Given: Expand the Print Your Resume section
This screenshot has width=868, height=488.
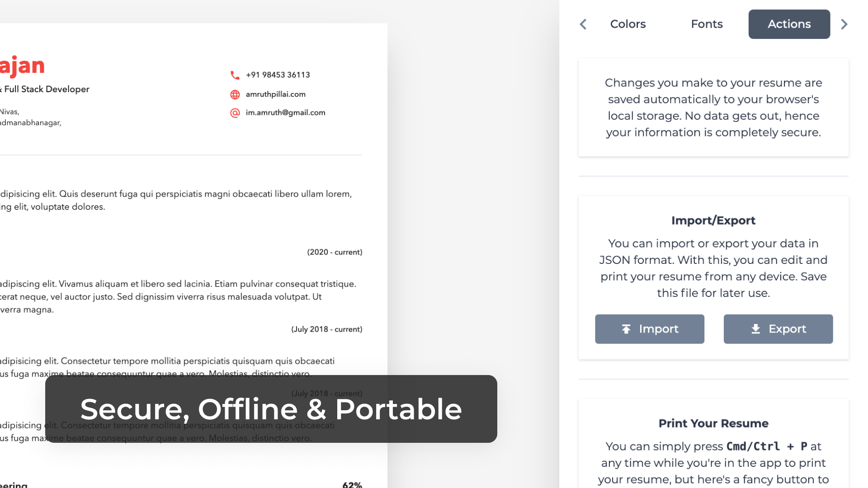Looking at the screenshot, I should (x=713, y=423).
